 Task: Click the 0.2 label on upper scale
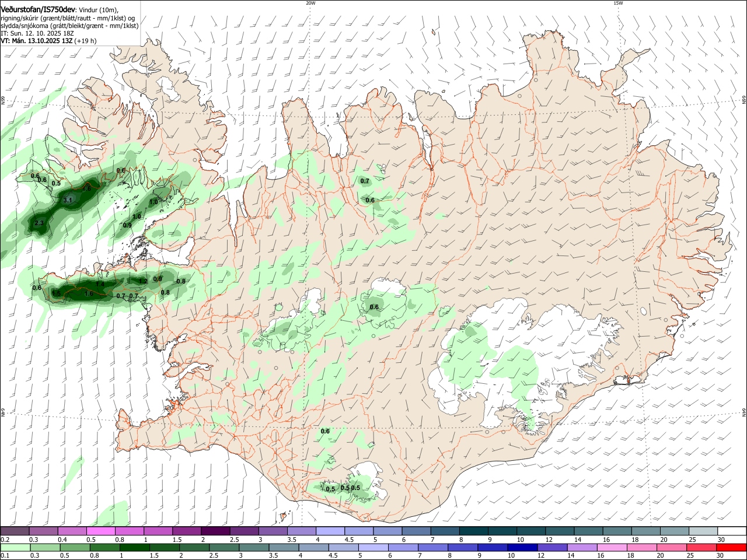tap(5, 540)
